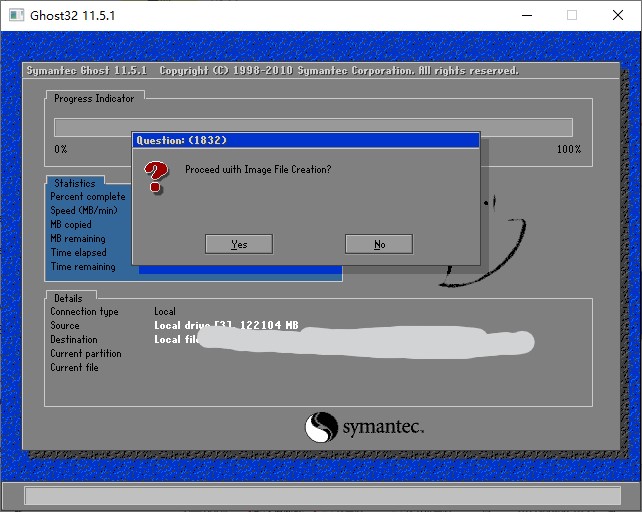Screen dimensions: 642x512
Task: Select the 'Speed (MB/min)' statistics label
Action: pyautogui.click(x=84, y=211)
